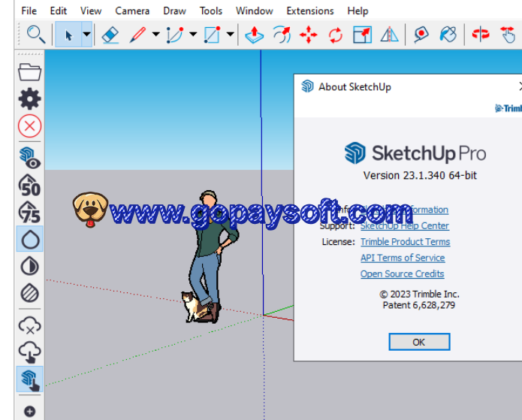This screenshot has width=522, height=420.
Task: Select the 50 percent house icon
Action: pos(29,185)
